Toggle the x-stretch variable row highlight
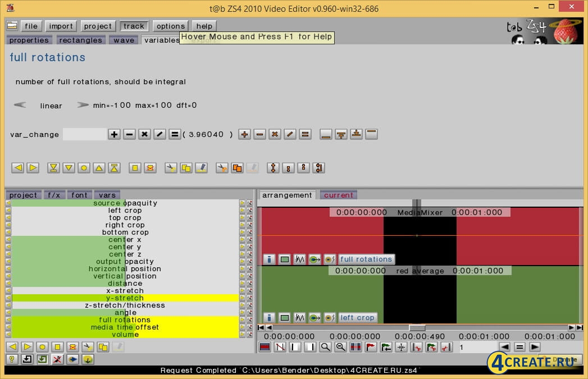Image resolution: width=588 pixels, height=379 pixels. coord(124,290)
